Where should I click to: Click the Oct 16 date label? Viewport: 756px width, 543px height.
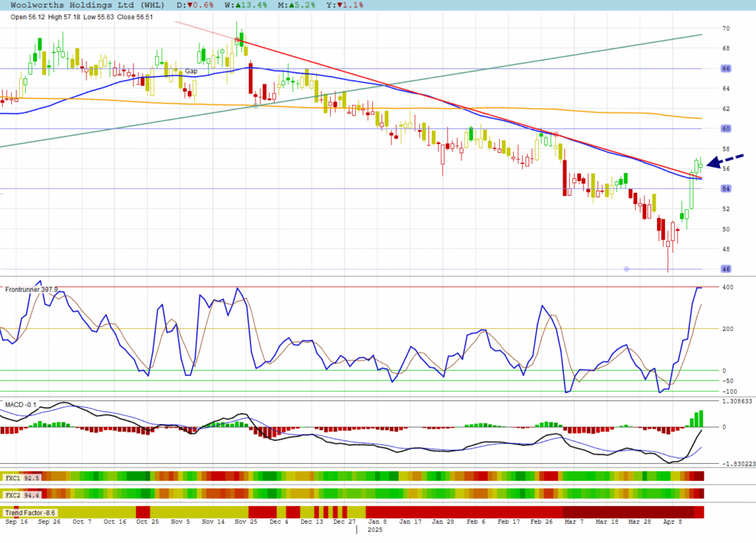[x=114, y=522]
